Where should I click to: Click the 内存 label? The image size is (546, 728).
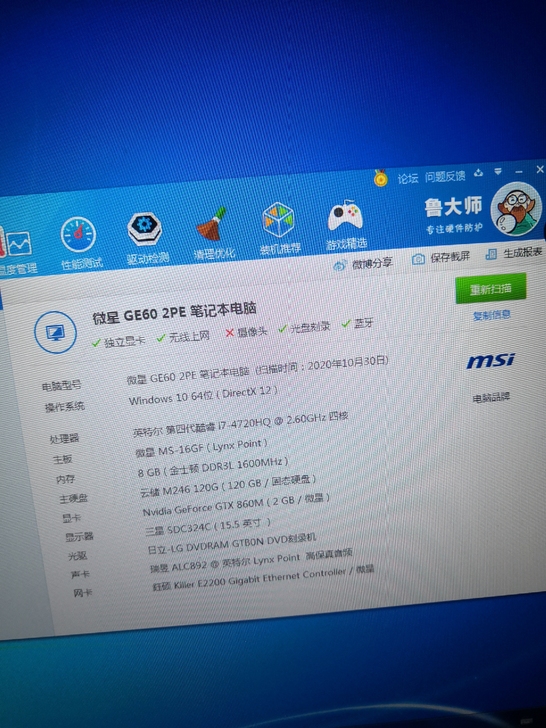pyautogui.click(x=65, y=479)
